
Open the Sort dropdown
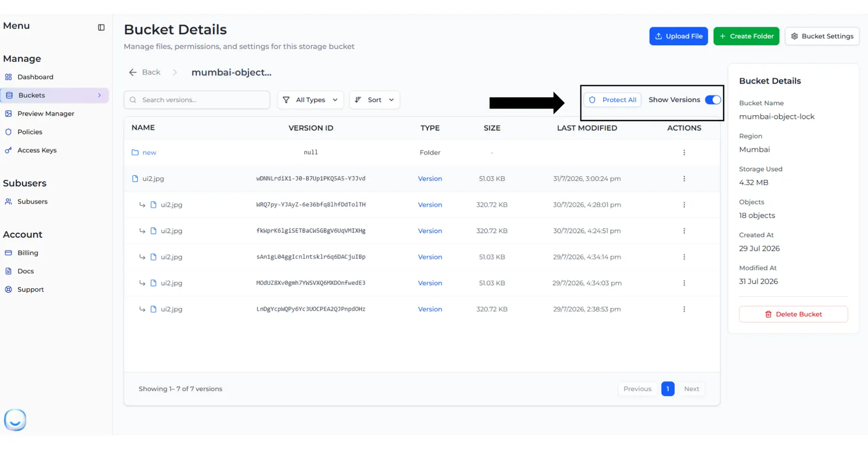[374, 100]
